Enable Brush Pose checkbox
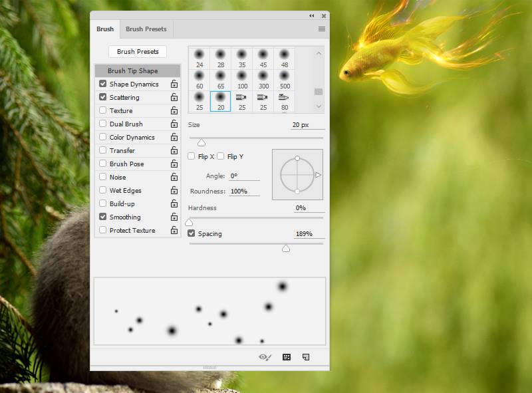The width and height of the screenshot is (532, 393). pos(103,163)
